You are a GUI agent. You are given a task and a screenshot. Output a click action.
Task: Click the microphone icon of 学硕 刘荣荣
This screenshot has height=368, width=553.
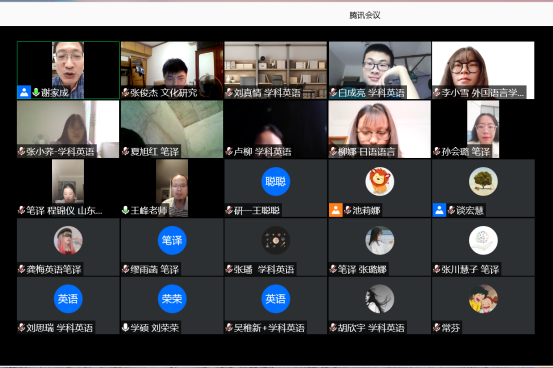pos(126,328)
